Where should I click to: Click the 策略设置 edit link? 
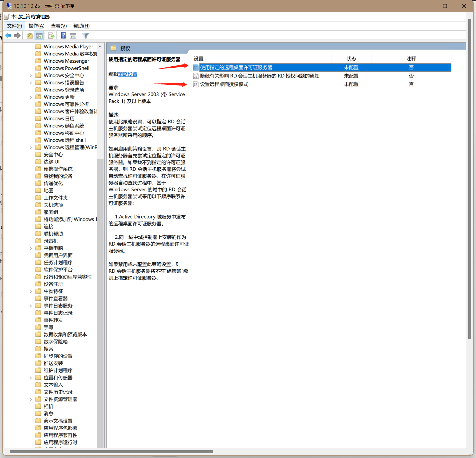[x=128, y=74]
